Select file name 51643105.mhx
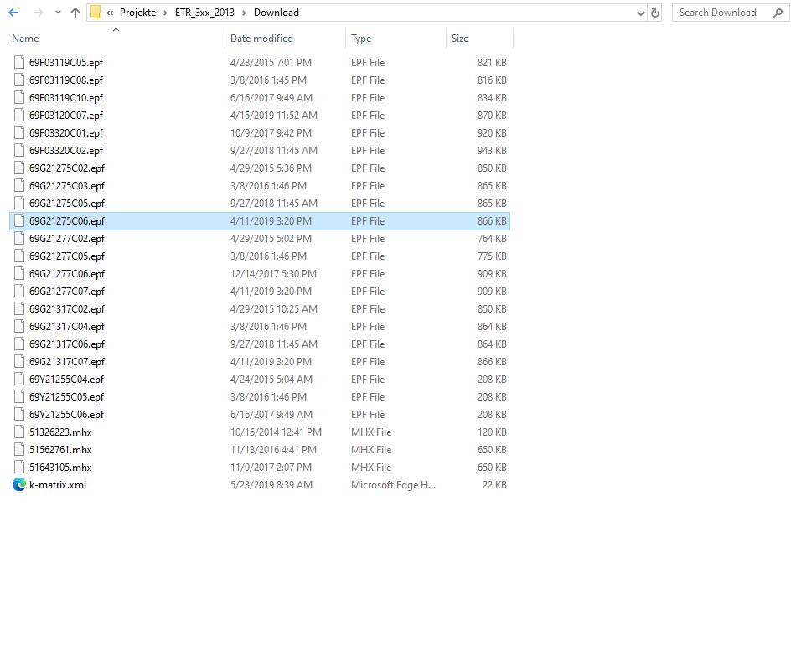The image size is (796, 672). [x=60, y=467]
